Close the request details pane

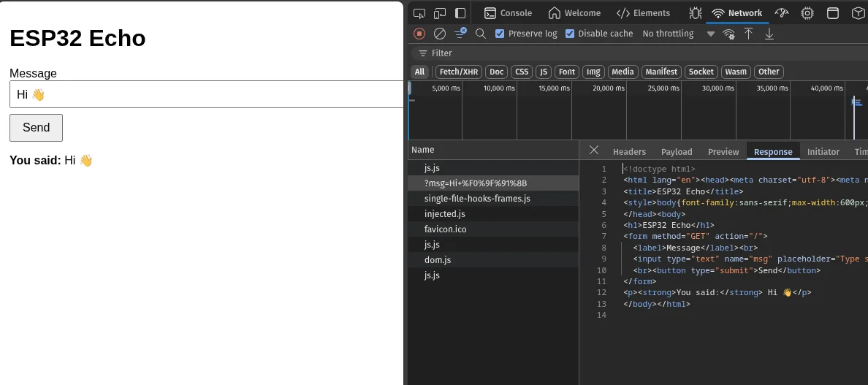pos(594,150)
